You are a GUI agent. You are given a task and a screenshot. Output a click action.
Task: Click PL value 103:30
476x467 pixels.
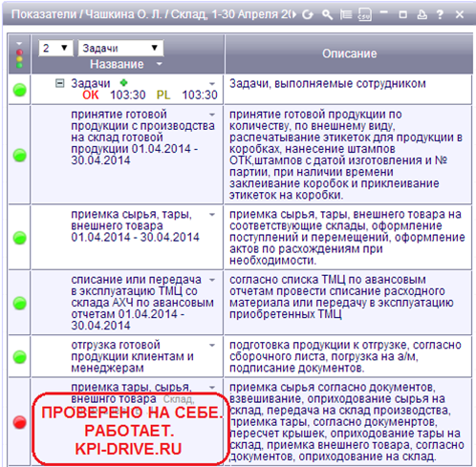pos(200,95)
